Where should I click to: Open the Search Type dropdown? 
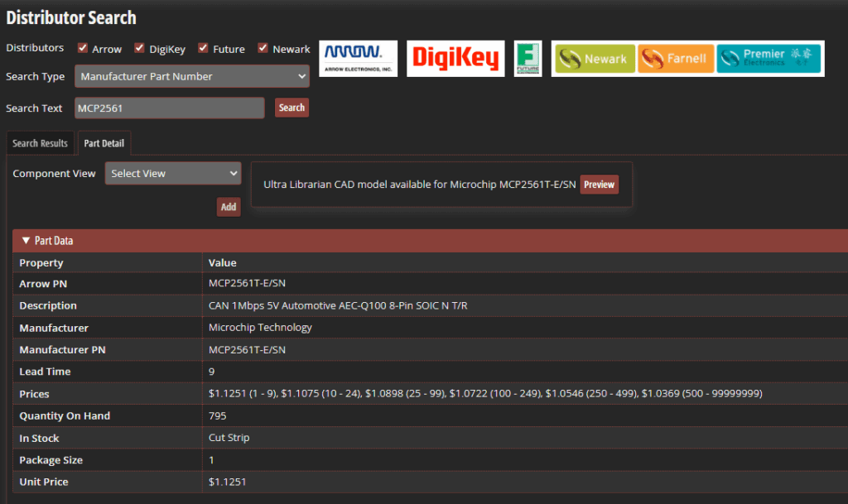(192, 76)
